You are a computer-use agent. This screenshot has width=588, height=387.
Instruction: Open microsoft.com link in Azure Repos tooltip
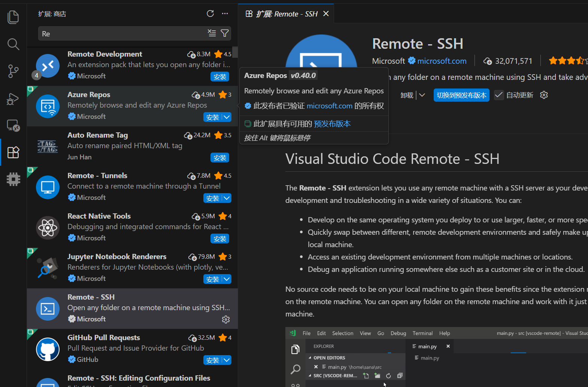pyautogui.click(x=330, y=106)
